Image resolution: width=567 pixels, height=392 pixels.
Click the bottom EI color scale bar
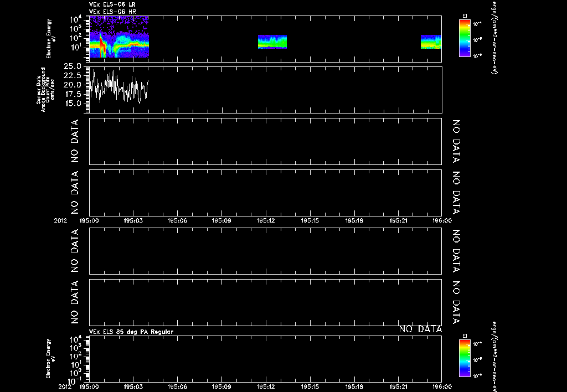[465, 358]
